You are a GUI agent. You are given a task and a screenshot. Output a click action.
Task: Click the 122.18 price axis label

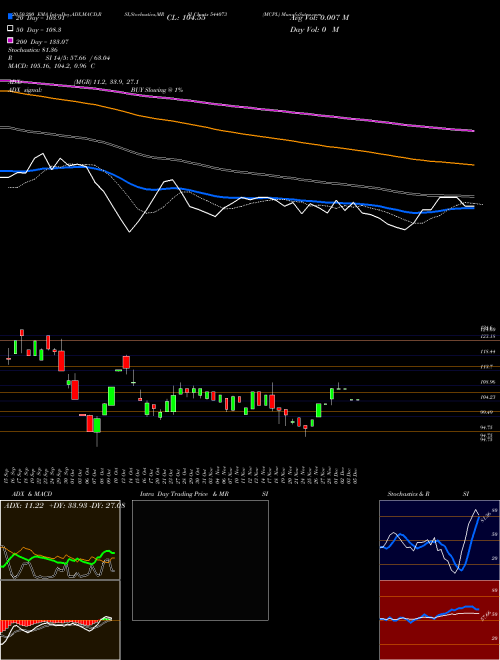point(487,337)
